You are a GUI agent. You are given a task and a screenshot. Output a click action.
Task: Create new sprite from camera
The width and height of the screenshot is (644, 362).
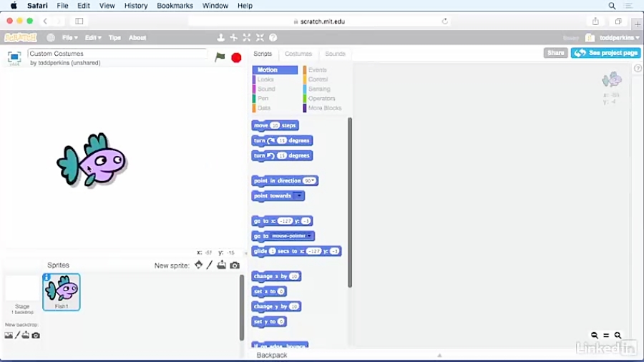tap(235, 265)
